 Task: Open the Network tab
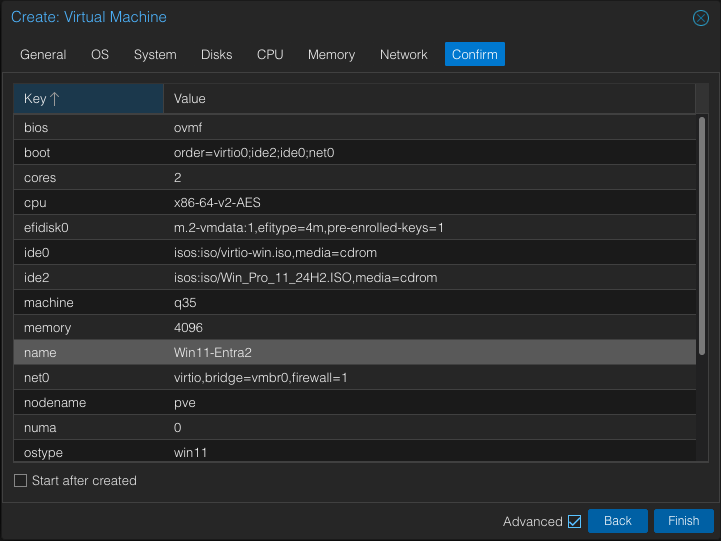tap(403, 55)
